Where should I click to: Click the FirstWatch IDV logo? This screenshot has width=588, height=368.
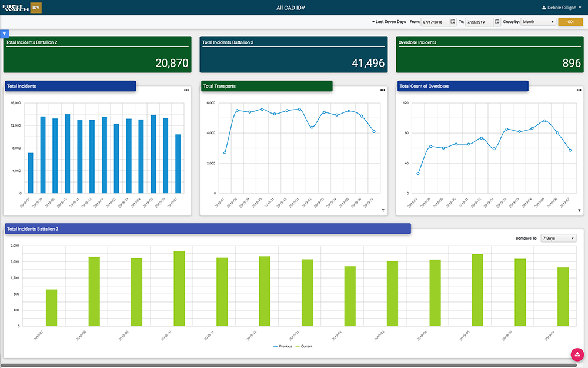pos(22,8)
